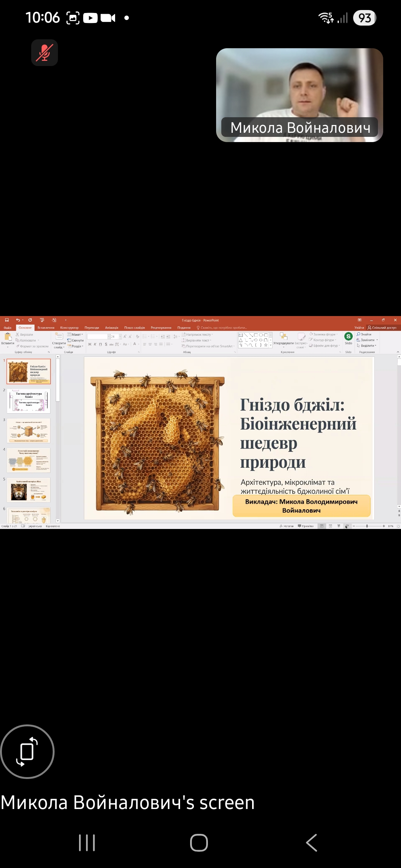Select slide 2 thumbnail 'Таємна архітектура бджіл'

[29, 401]
